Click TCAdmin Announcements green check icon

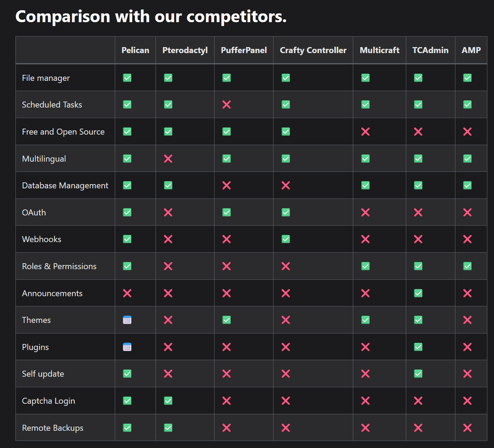418,293
